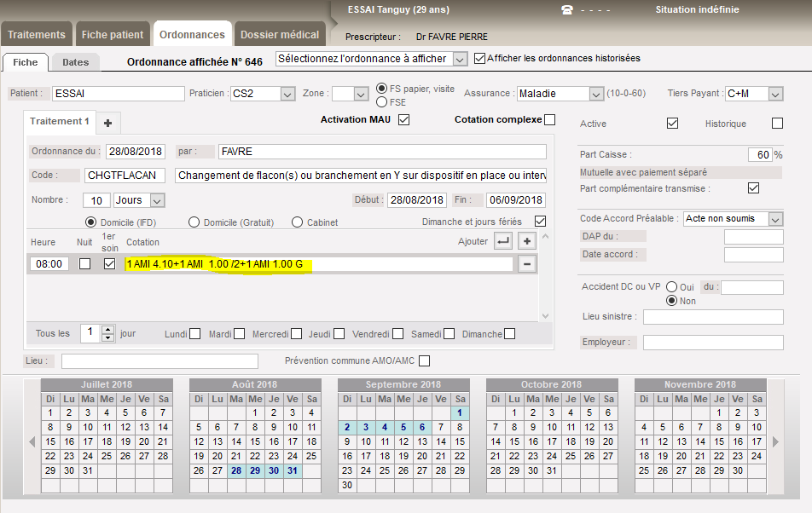Image resolution: width=812 pixels, height=513 pixels.
Task: Add a cotation row with plus button
Action: 526,241
